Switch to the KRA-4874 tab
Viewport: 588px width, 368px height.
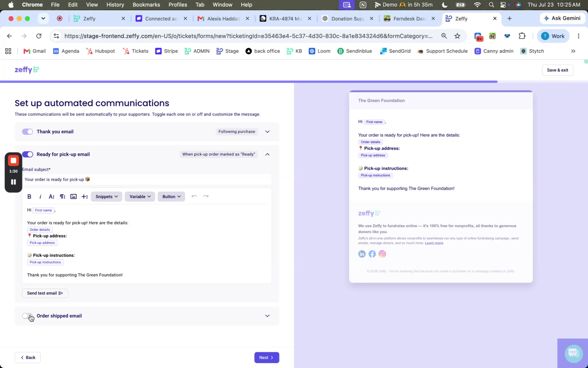pyautogui.click(x=285, y=19)
